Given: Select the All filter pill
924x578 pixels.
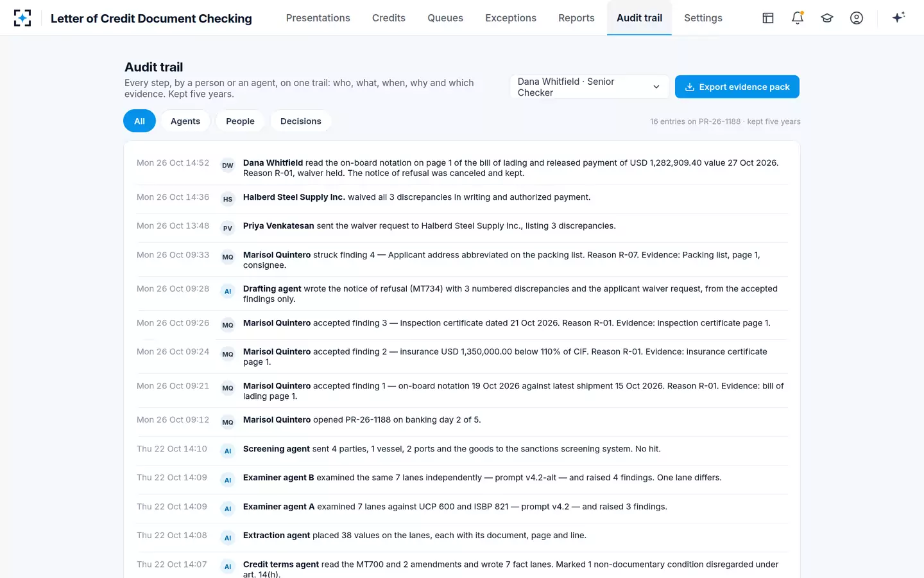Looking at the screenshot, I should [x=139, y=121].
